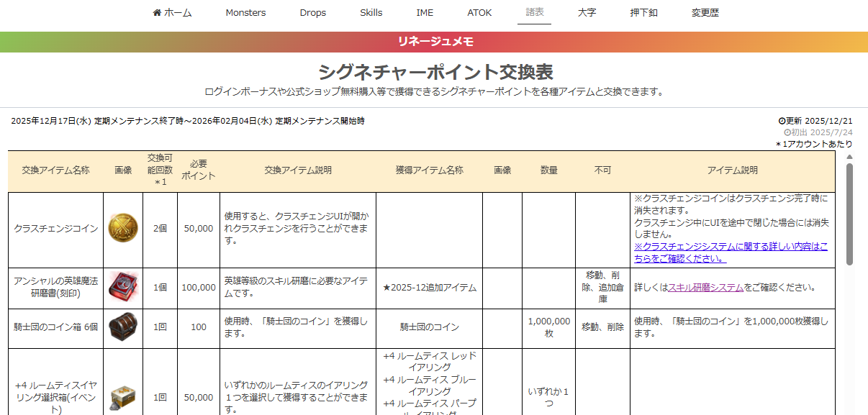
Task: Open the ホーム navigation link
Action: pos(172,12)
